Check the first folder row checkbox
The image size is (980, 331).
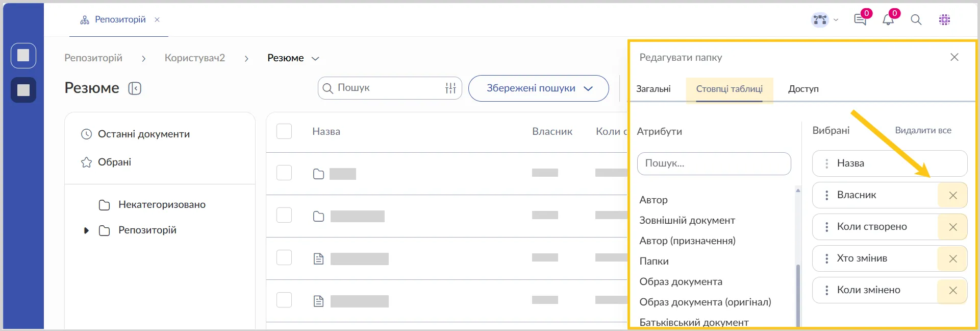coord(284,173)
